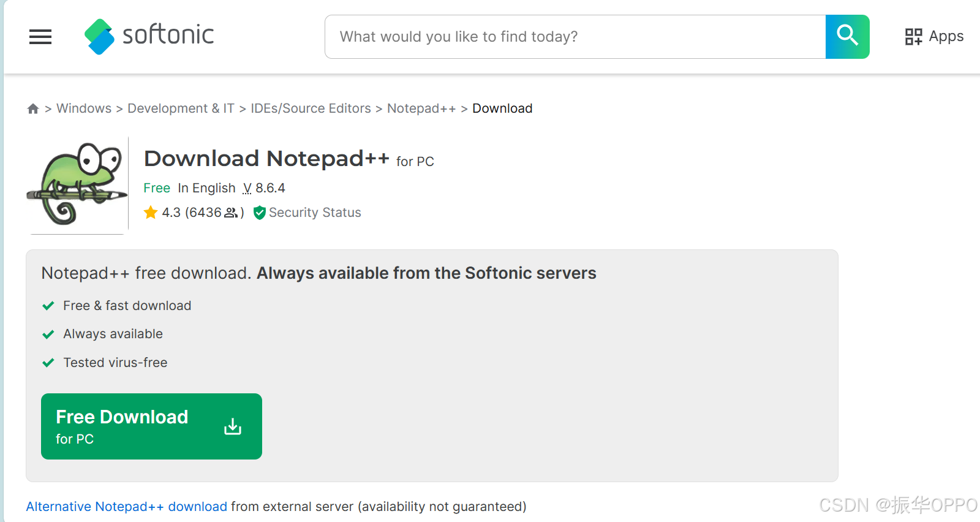The width and height of the screenshot is (980, 522).
Task: Open Alternative Notepad++ download link
Action: coord(126,507)
